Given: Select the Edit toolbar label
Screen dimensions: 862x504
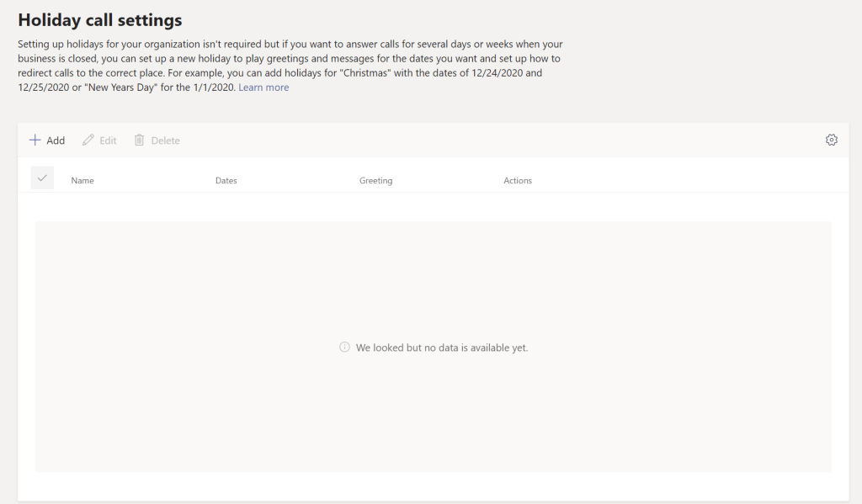Looking at the screenshot, I should [x=108, y=141].
